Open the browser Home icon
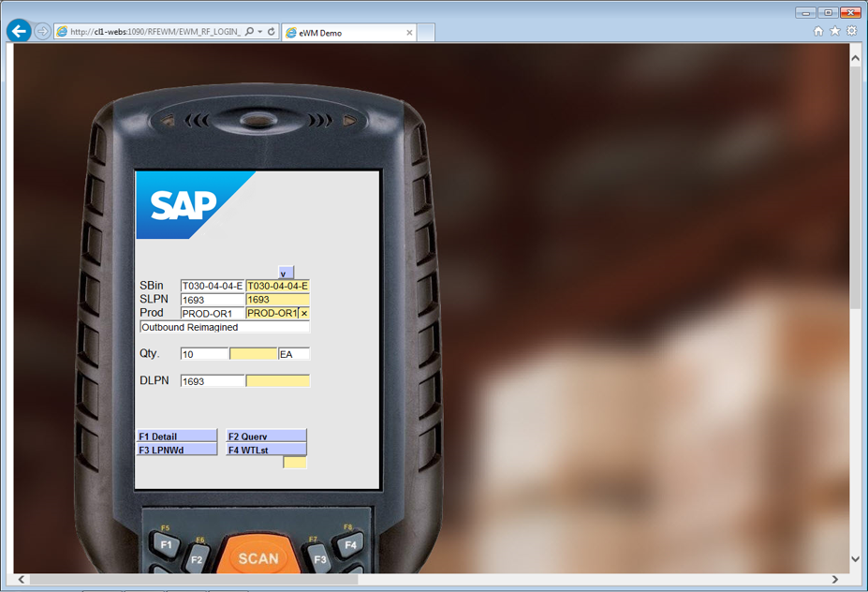Viewport: 868px width, 592px height. coord(818,31)
